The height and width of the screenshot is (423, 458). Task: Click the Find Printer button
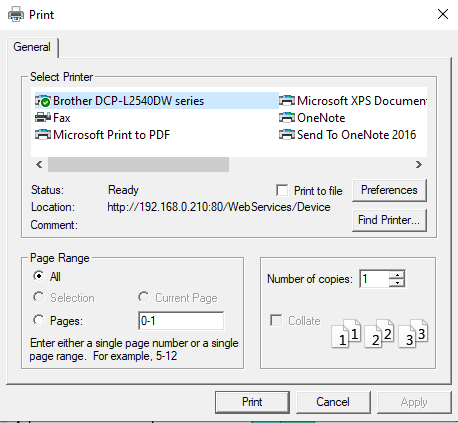[x=389, y=220]
